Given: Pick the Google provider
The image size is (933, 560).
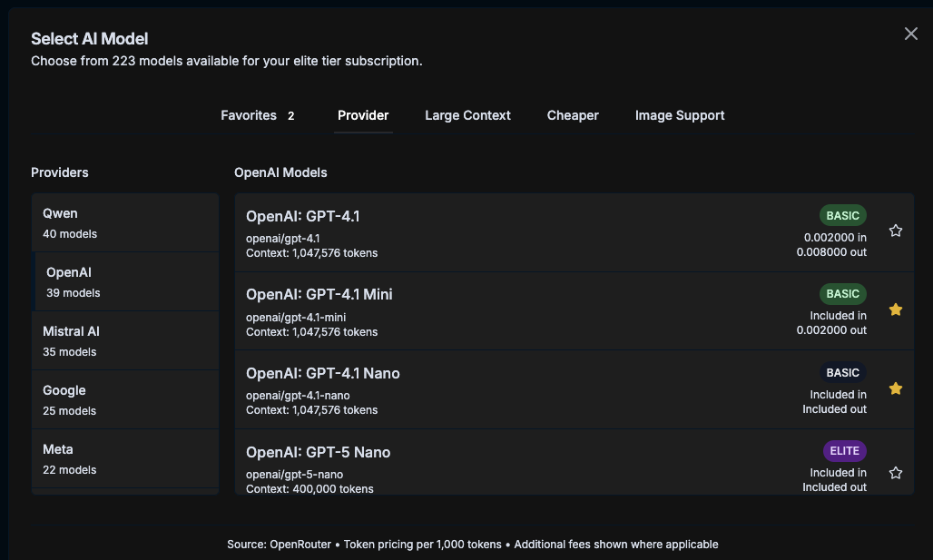Looking at the screenshot, I should pos(125,400).
